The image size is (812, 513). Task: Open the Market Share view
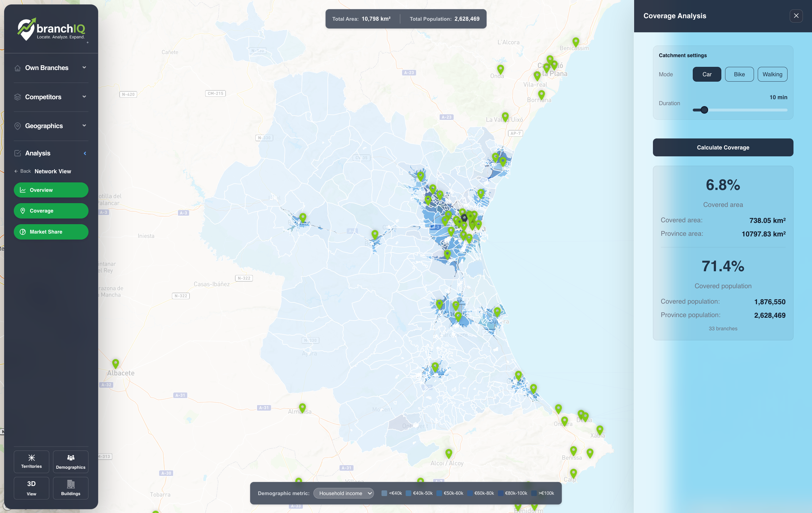[x=51, y=232]
